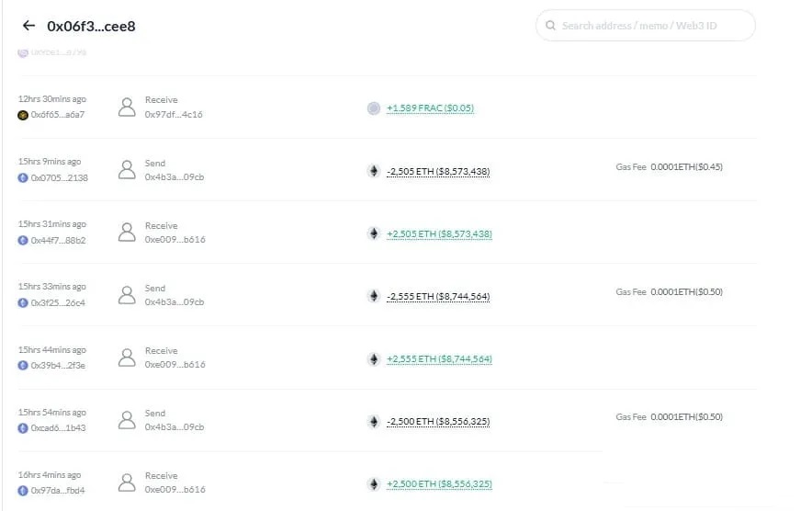Viewport: 812px width, 511px height.
Task: Click the user avatar in the 15hrs 31mins row
Action: (127, 233)
